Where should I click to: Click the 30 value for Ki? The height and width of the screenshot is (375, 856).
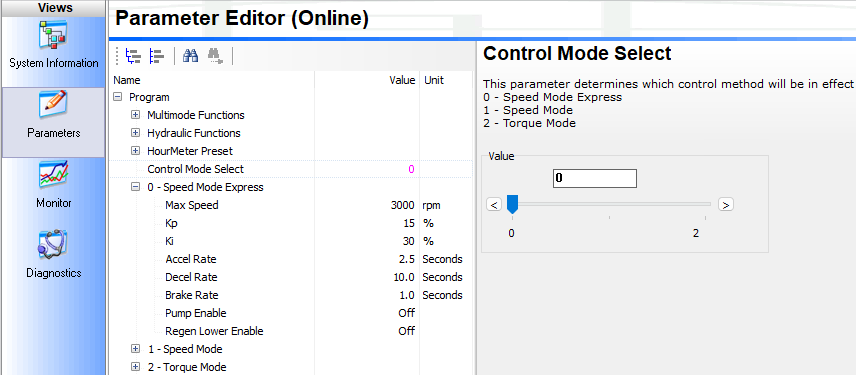(x=409, y=241)
